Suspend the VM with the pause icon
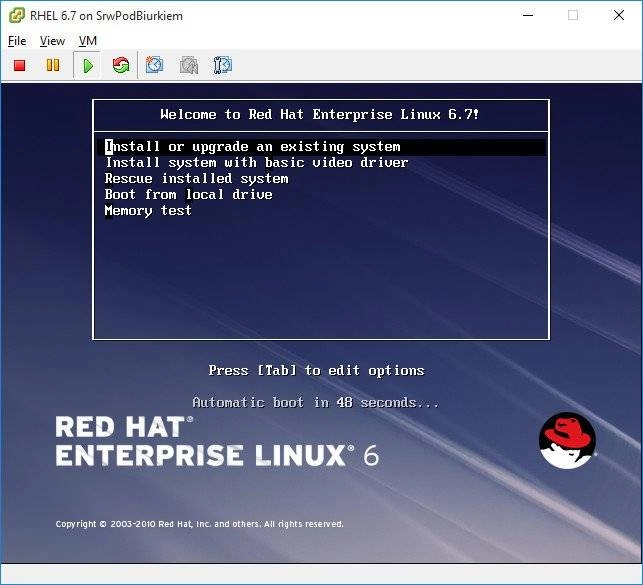This screenshot has width=643, height=585. coord(52,65)
